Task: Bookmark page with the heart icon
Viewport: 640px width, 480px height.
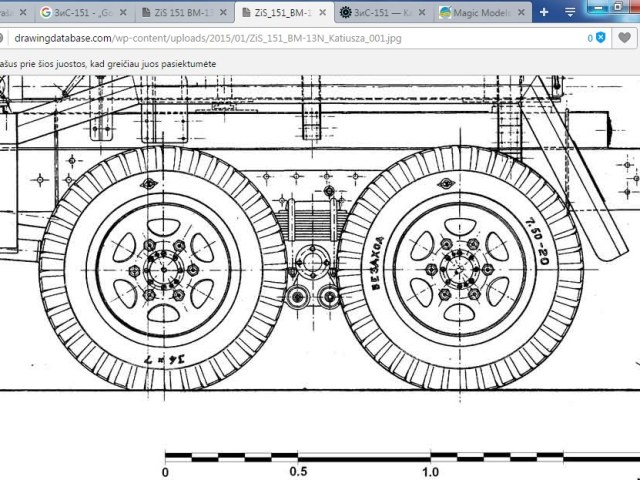Action: click(x=624, y=39)
